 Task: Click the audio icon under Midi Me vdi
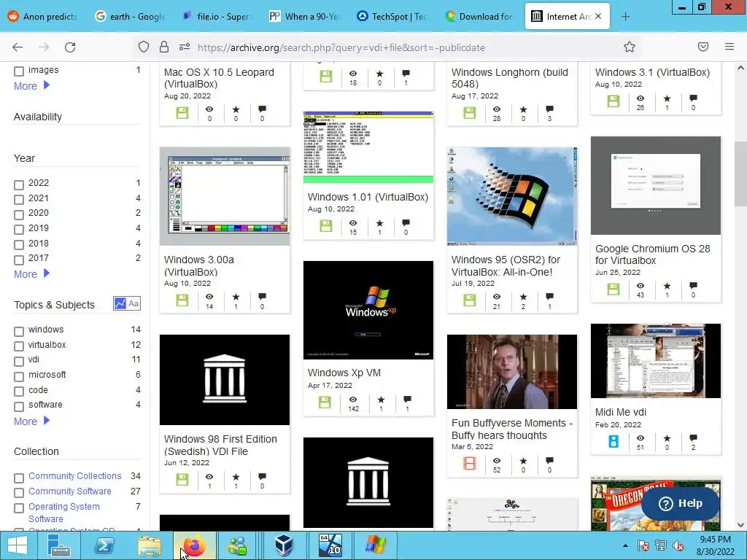[614, 441]
